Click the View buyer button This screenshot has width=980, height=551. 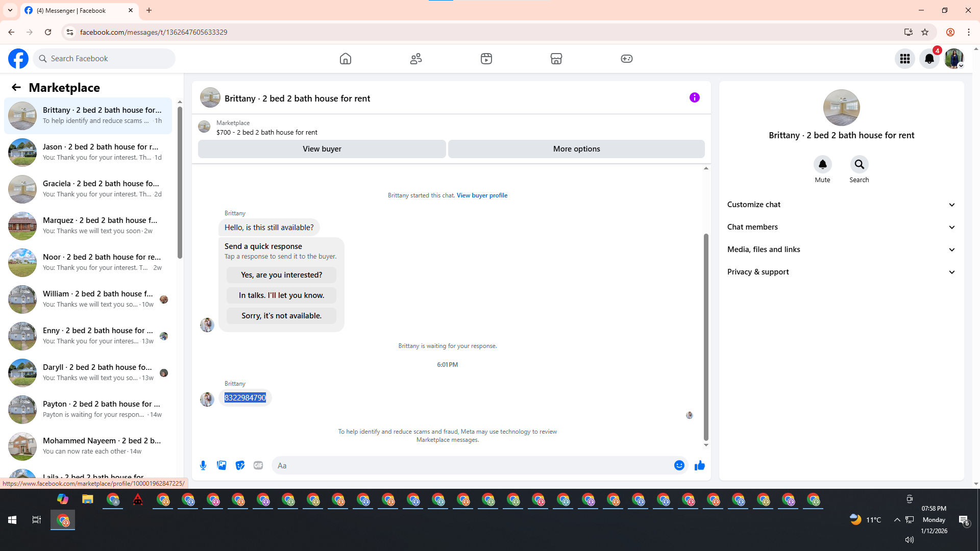(x=322, y=149)
